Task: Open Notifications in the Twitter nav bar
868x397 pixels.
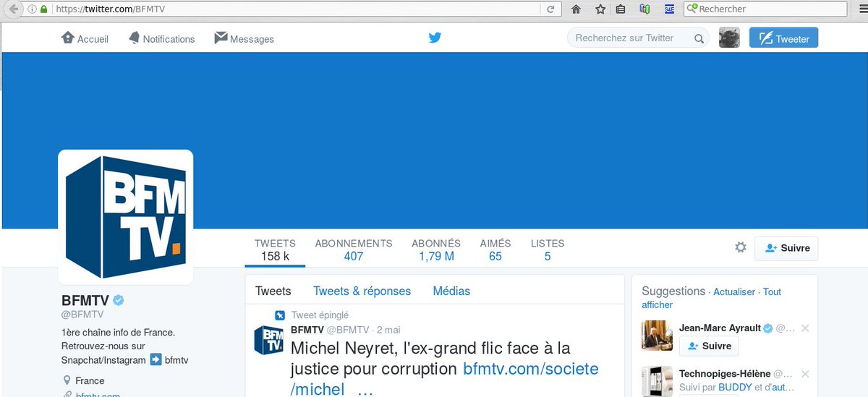Action: pos(162,38)
